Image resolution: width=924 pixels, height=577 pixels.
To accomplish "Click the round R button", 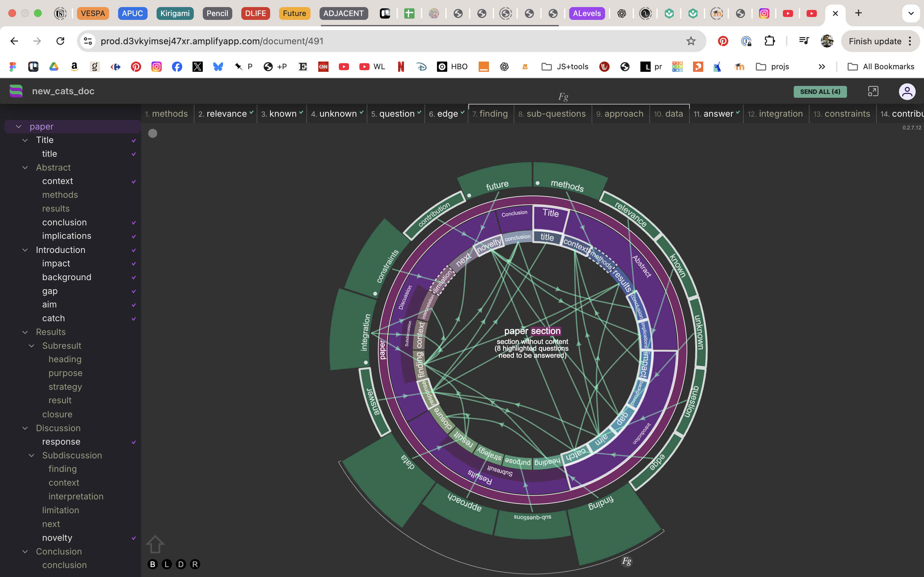I will click(x=195, y=564).
